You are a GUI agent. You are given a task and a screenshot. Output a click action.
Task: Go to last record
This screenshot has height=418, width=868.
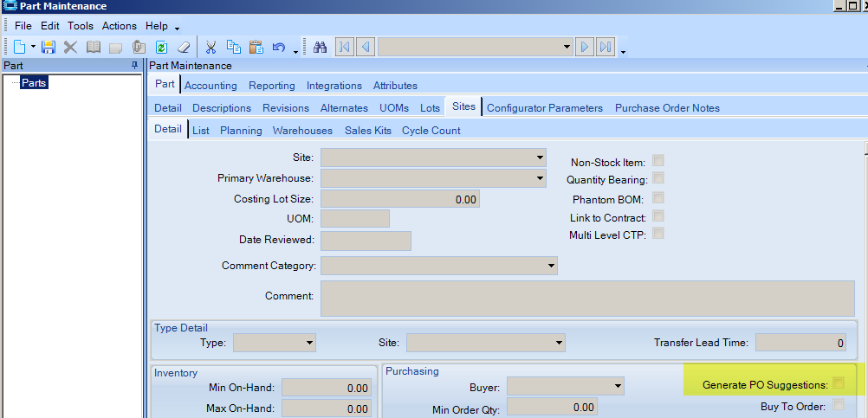pyautogui.click(x=606, y=47)
